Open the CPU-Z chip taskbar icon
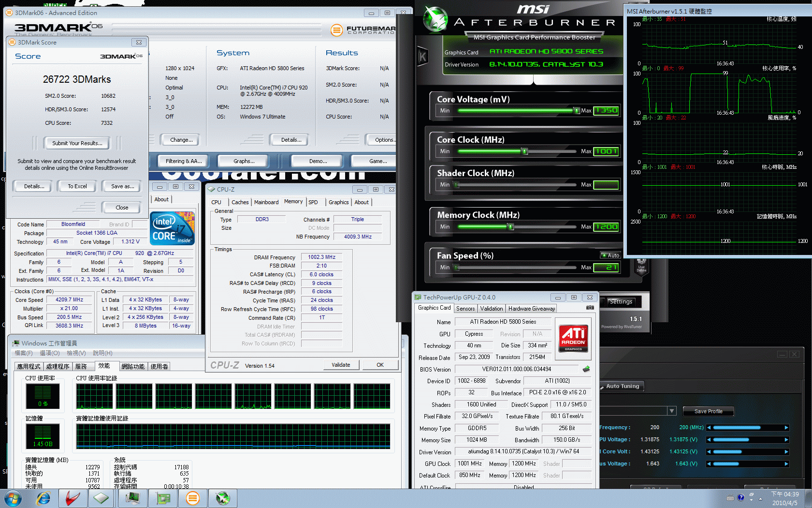Viewport: 812px width, 508px height. (101, 498)
